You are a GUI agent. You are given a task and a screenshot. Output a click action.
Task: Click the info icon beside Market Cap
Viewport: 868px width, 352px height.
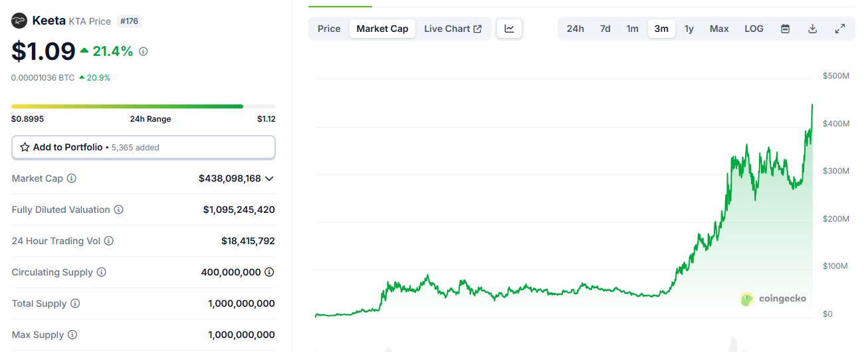pos(72,178)
